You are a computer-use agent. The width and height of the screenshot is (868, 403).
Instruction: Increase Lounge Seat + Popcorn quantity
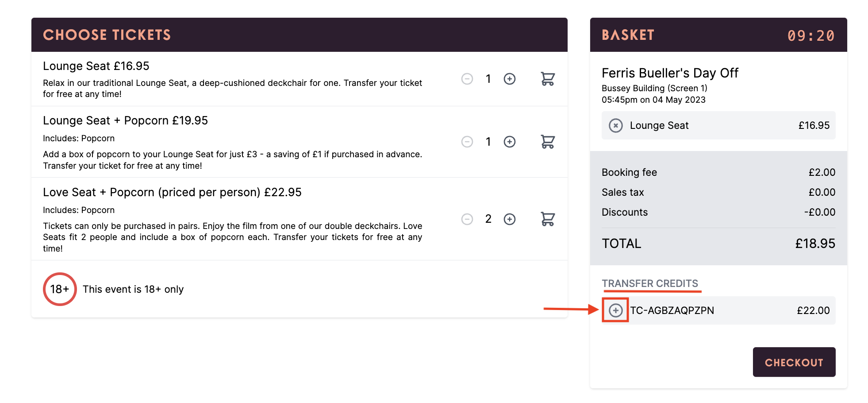click(x=510, y=142)
